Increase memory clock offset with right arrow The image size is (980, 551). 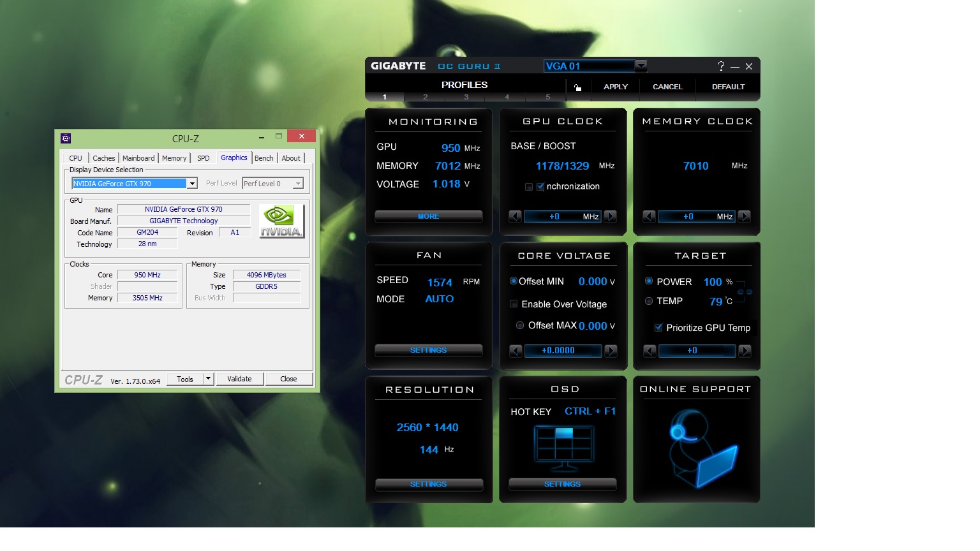[x=745, y=216]
